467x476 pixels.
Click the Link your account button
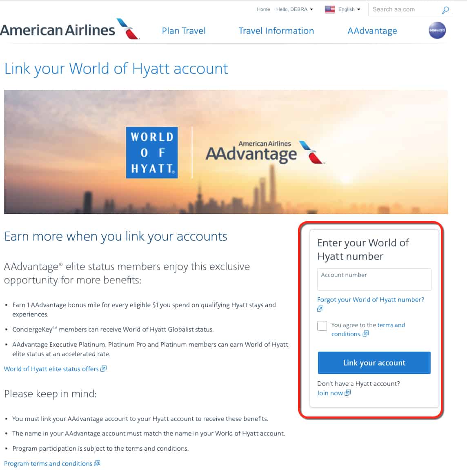pyautogui.click(x=374, y=363)
